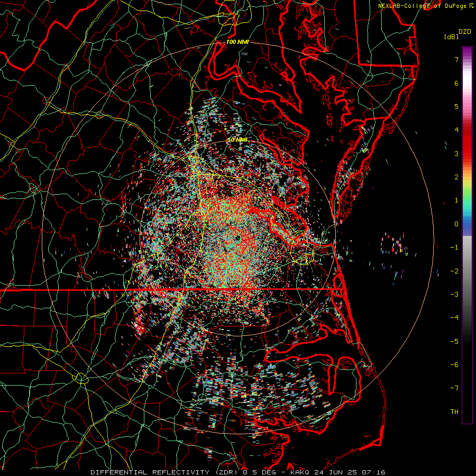This screenshot has width=476, height=476.
Task: Click the black radar site dot at center
Action: pos(237,238)
